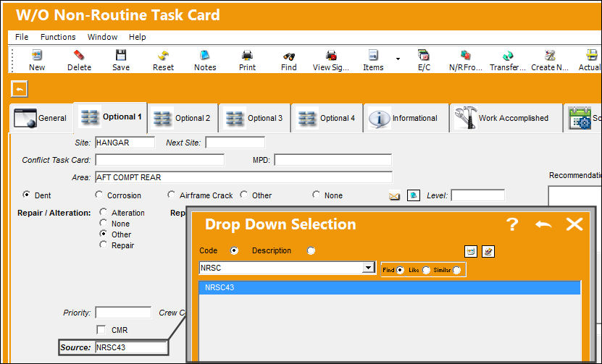The image size is (602, 364).
Task: Select the None damage type radio button
Action: [316, 195]
